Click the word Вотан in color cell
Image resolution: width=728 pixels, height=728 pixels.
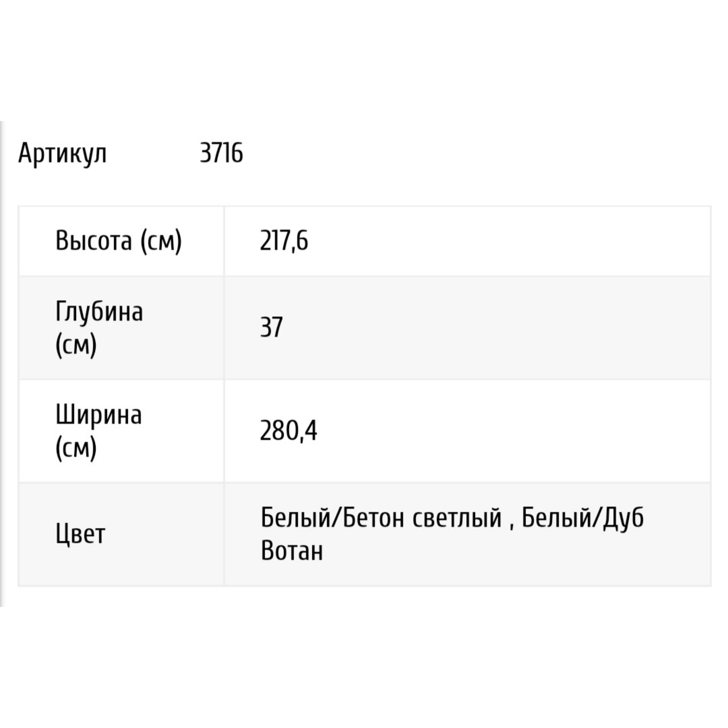click(x=292, y=551)
